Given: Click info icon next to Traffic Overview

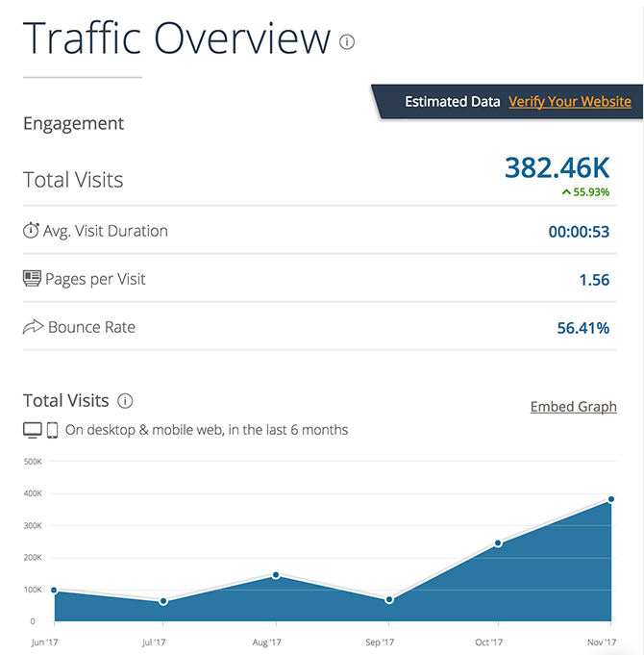Looking at the screenshot, I should [347, 42].
